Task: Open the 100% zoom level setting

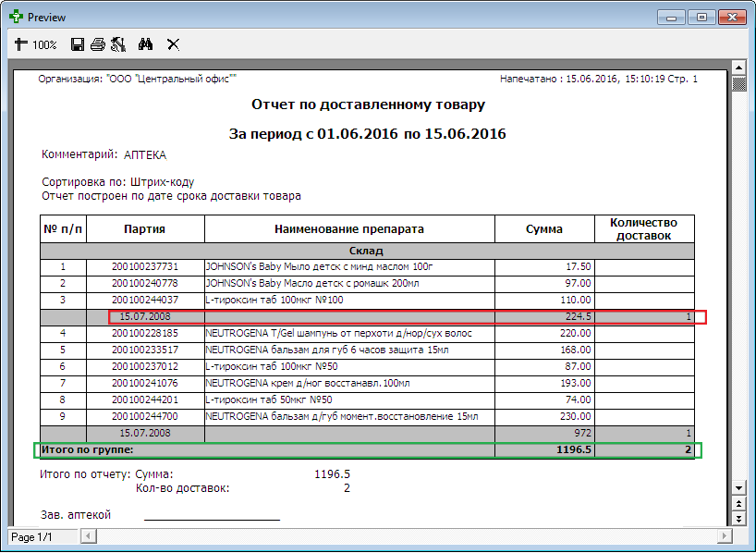Action: tap(44, 44)
